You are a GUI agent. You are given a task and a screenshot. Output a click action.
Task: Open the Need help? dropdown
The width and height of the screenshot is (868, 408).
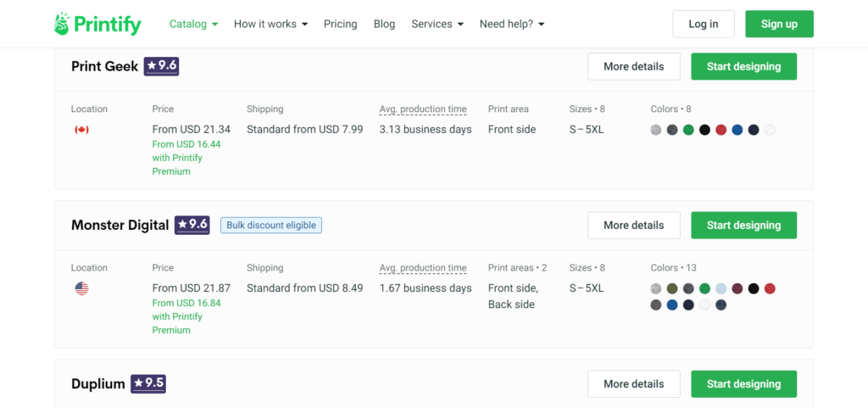[x=512, y=24]
